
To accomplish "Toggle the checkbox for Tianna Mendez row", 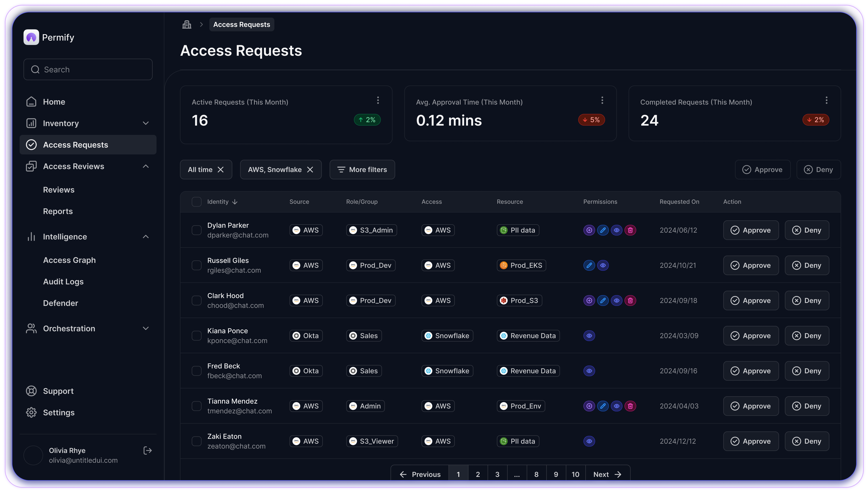I will tap(196, 406).
